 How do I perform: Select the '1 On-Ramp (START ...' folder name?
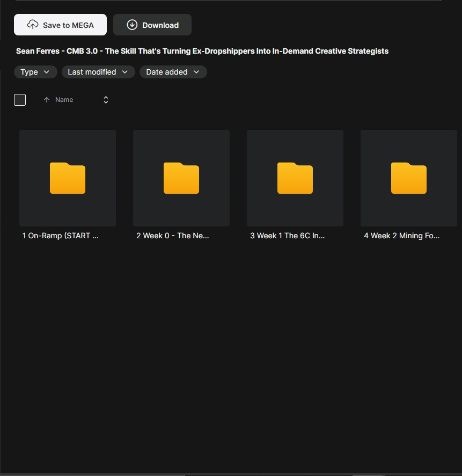61,236
